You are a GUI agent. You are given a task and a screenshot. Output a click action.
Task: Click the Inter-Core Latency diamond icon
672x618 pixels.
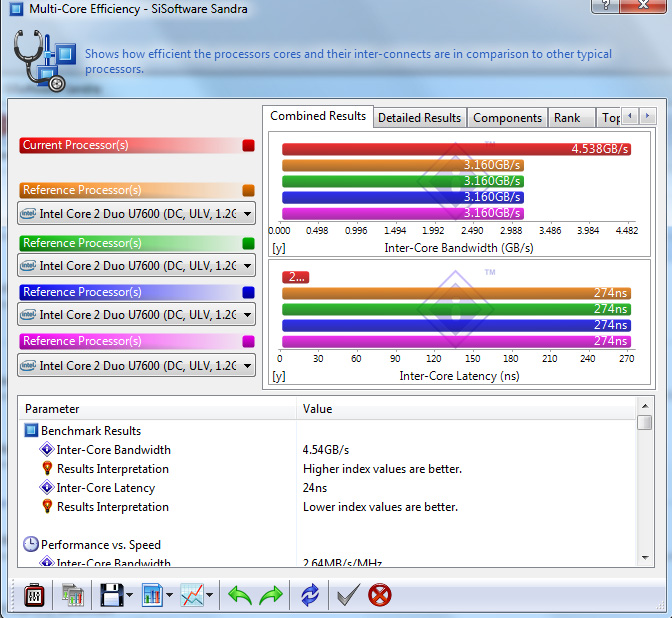tap(46, 487)
